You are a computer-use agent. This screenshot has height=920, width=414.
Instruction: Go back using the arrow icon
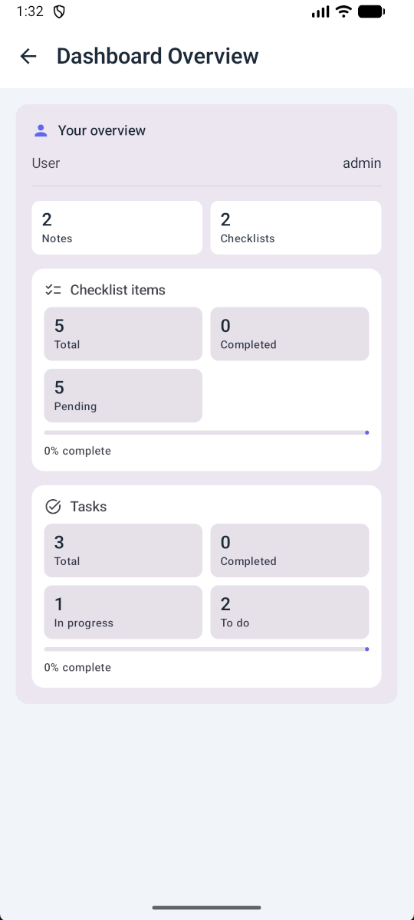[x=28, y=56]
